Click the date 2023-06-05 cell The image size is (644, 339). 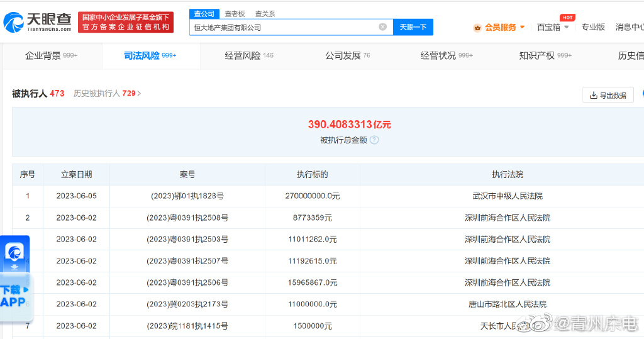click(76, 196)
